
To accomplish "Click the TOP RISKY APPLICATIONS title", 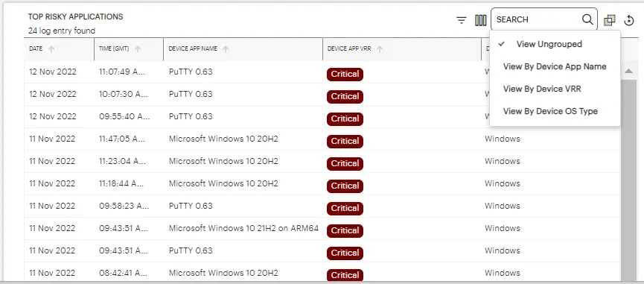I will coord(76,17).
